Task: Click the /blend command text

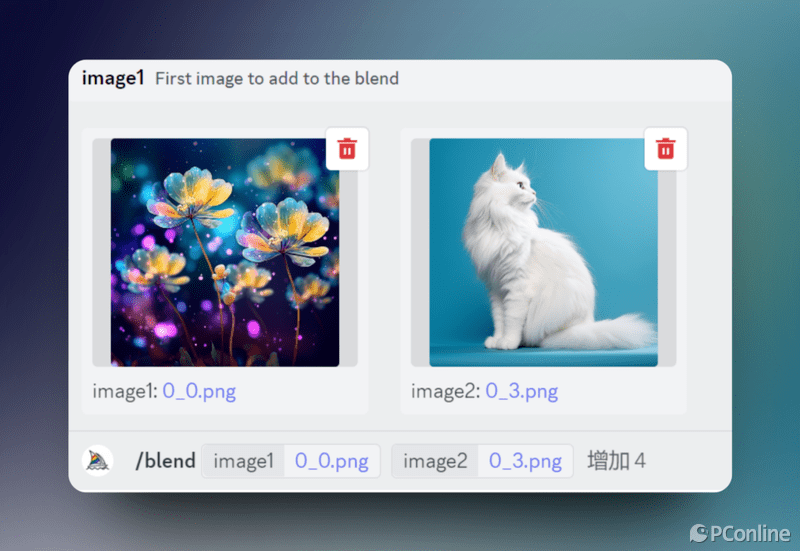Action: click(x=165, y=461)
